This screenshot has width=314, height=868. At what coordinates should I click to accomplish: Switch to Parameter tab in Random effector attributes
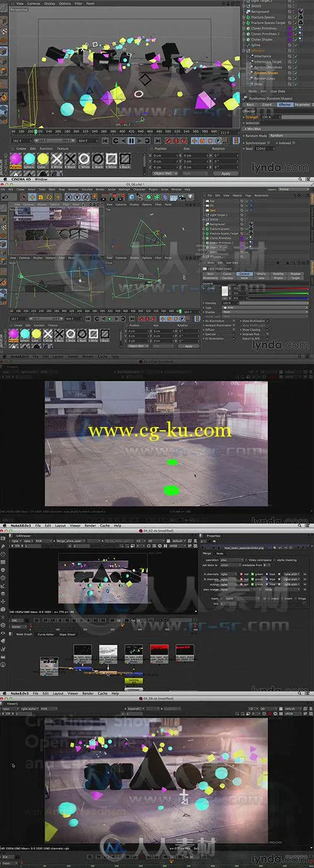pyautogui.click(x=303, y=105)
